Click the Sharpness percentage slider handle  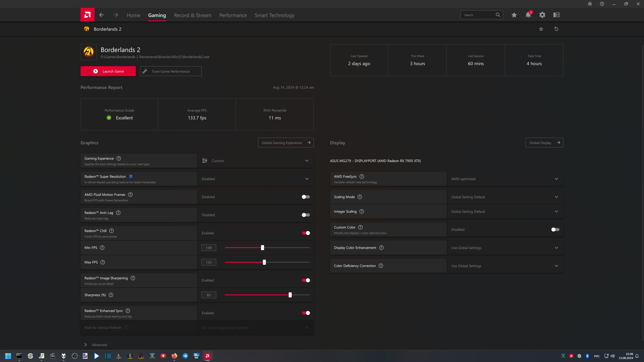coord(290,295)
